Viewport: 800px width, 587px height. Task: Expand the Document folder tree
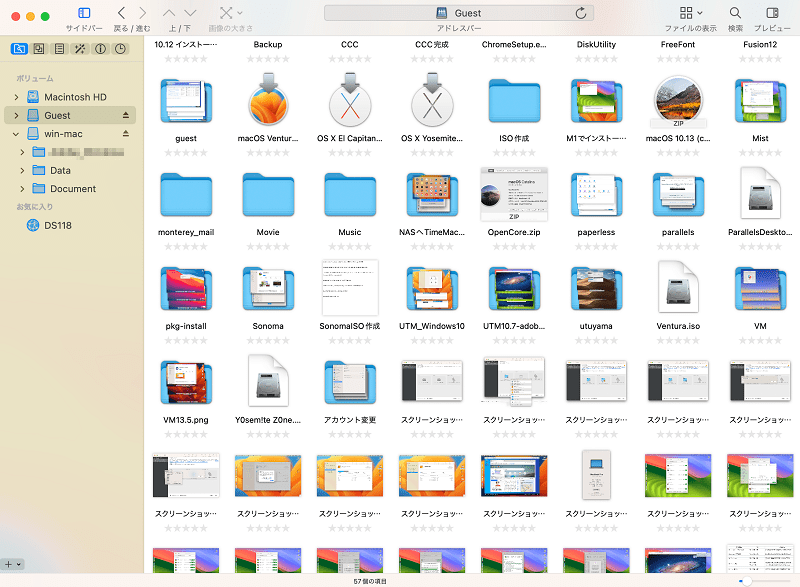click(22, 189)
